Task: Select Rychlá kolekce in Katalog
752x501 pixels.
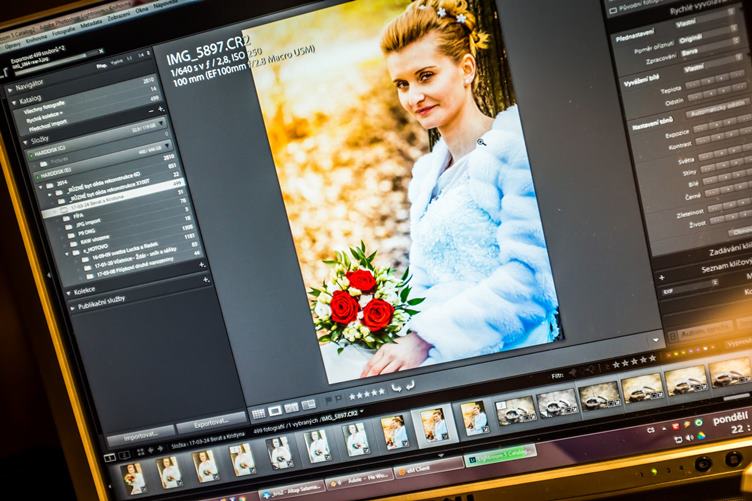Action: pos(44,117)
